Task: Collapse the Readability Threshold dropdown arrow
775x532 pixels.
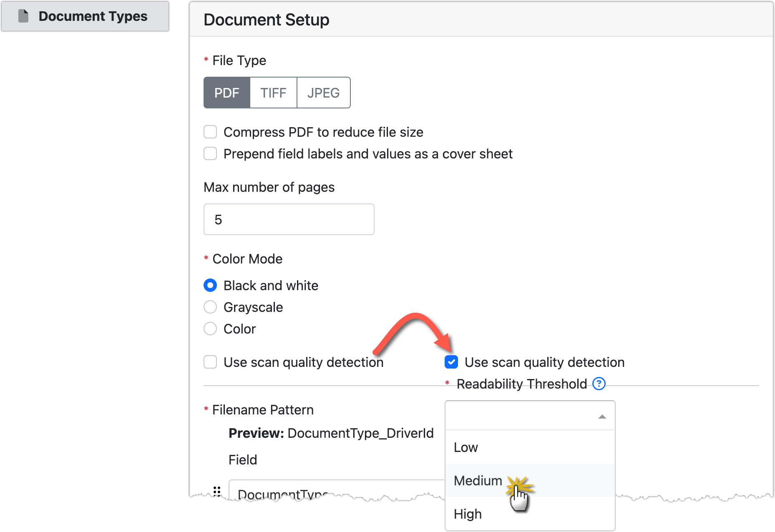Action: [602, 417]
